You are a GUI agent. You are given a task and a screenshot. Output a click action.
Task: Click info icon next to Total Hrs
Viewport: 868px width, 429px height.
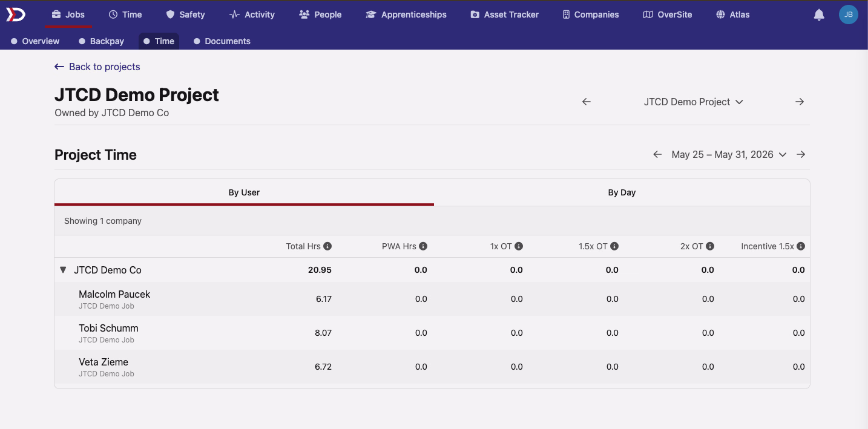tap(327, 246)
